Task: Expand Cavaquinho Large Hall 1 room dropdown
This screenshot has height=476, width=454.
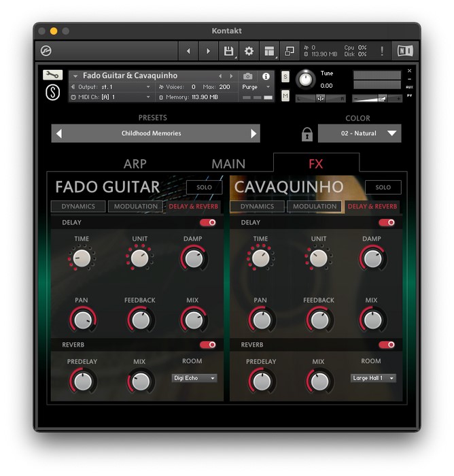Action: tap(373, 378)
